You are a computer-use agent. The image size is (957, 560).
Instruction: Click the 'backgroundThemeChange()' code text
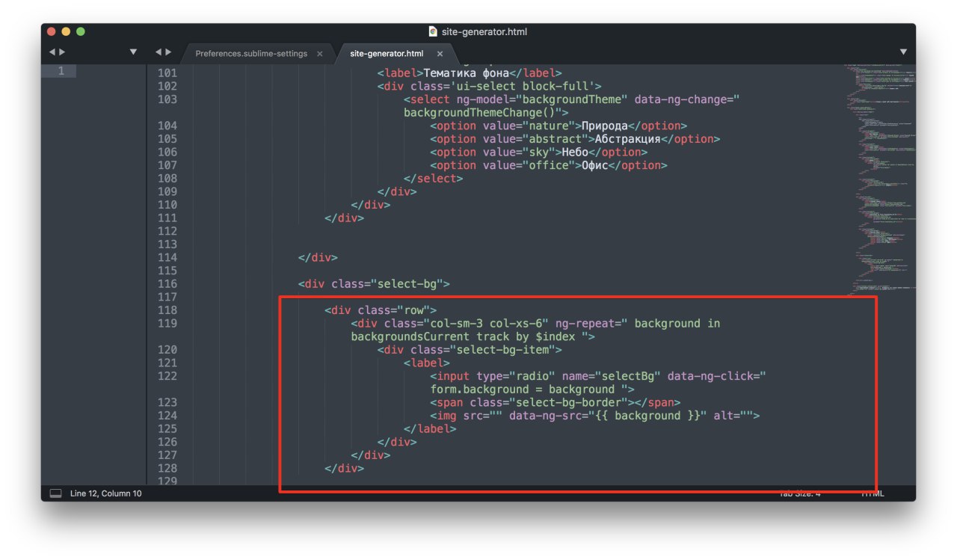(x=479, y=113)
